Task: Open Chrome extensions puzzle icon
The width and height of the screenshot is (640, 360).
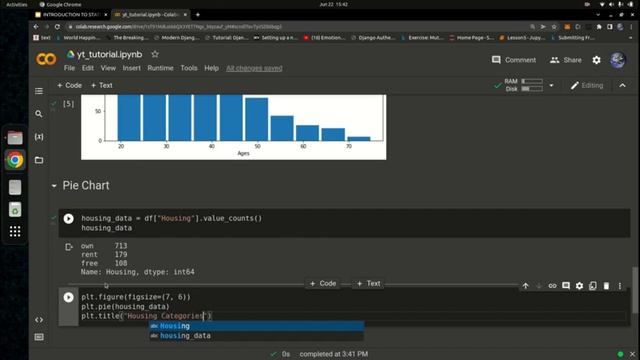Action: pos(599,27)
